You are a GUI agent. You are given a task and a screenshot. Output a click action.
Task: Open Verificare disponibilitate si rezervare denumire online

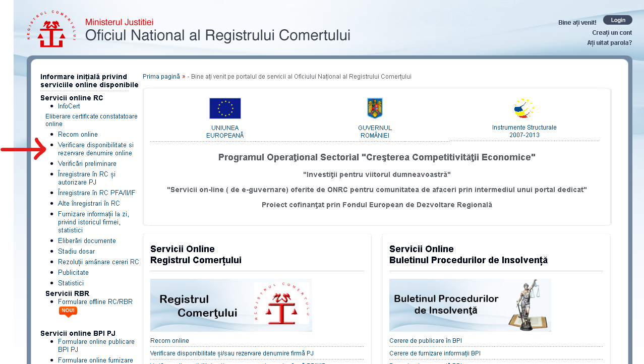[x=96, y=149]
